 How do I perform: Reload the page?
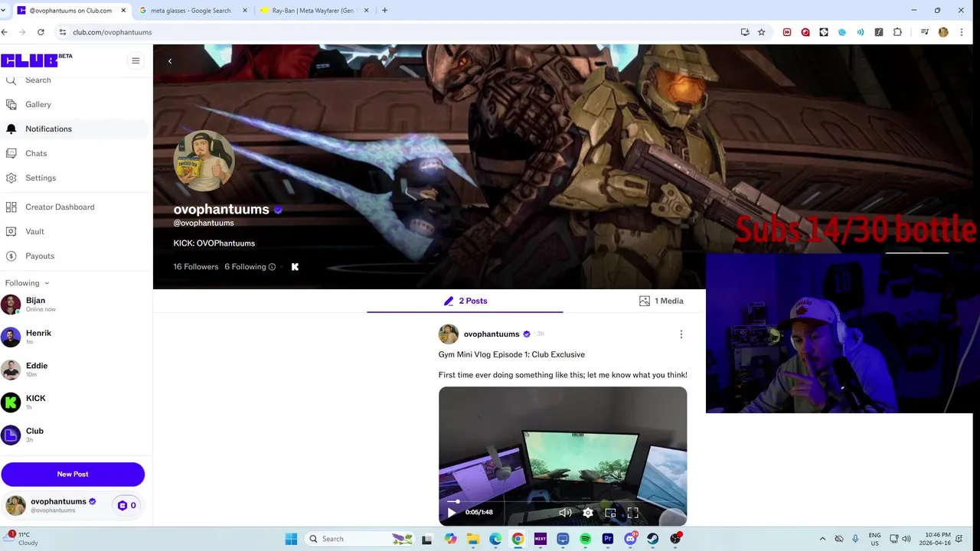(41, 32)
